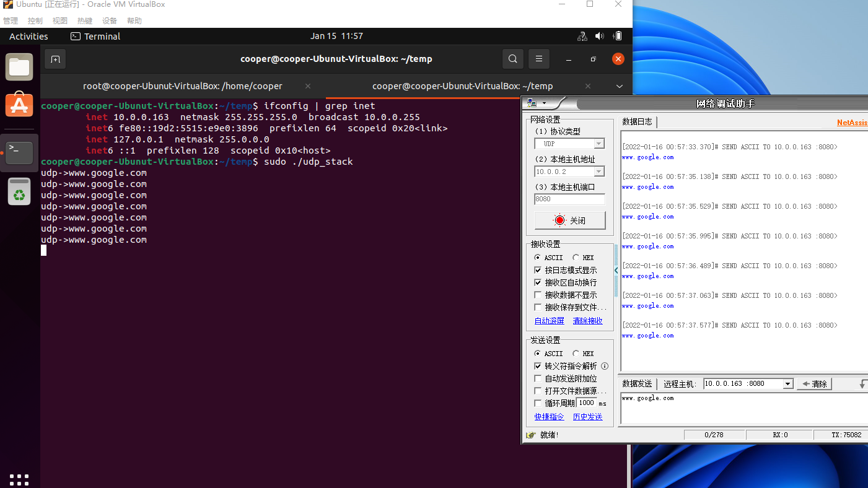Viewport: 868px width, 488px height.
Task: Click the escape-parse info icon
Action: pyautogui.click(x=605, y=366)
